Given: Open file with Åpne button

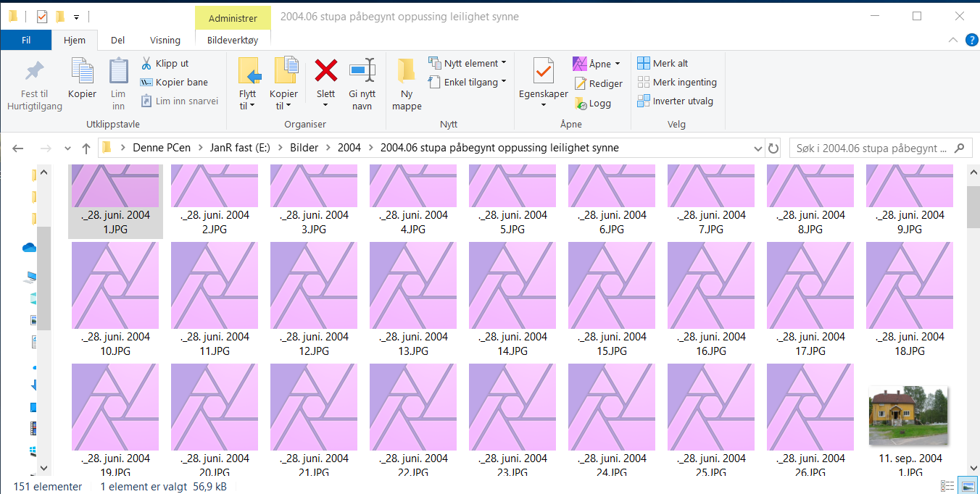Looking at the screenshot, I should pos(597,64).
